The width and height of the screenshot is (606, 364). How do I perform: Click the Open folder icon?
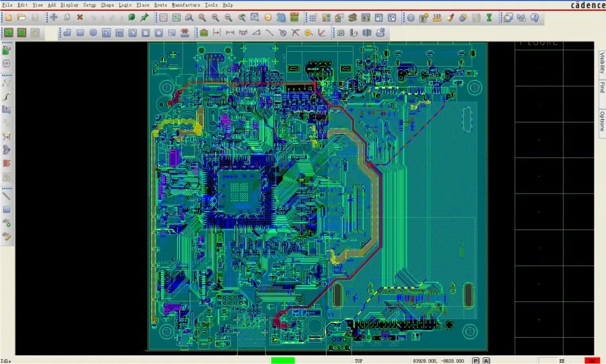[22, 17]
